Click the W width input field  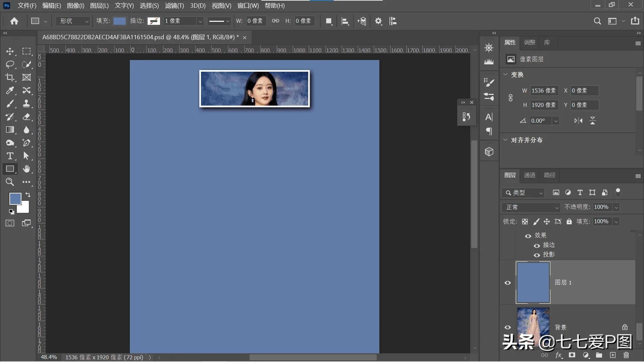[257, 21]
